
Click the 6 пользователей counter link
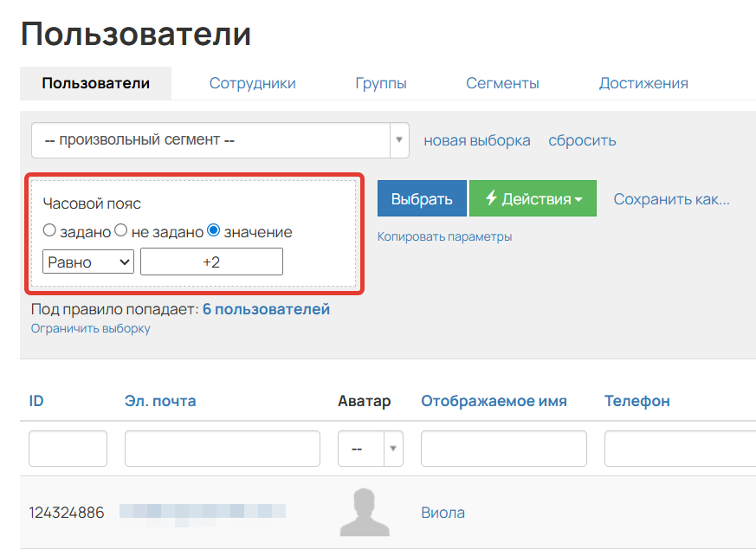(270, 308)
